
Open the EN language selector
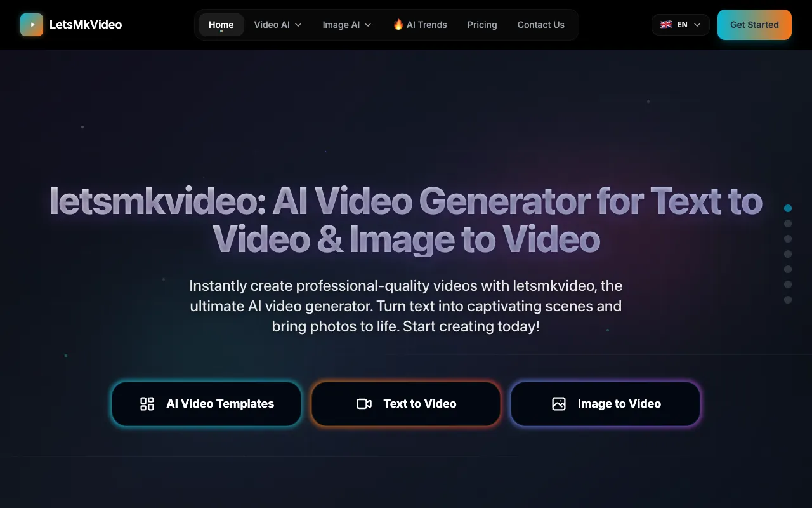tap(681, 25)
